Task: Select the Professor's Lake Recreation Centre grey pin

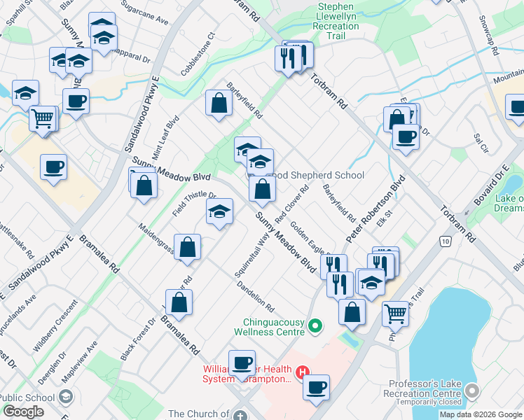Action: (x=472, y=391)
